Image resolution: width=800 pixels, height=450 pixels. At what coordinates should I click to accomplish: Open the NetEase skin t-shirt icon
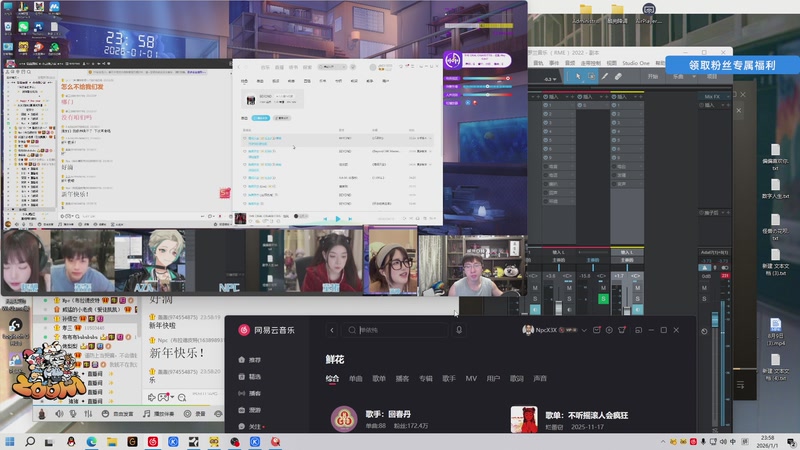pyautogui.click(x=622, y=330)
